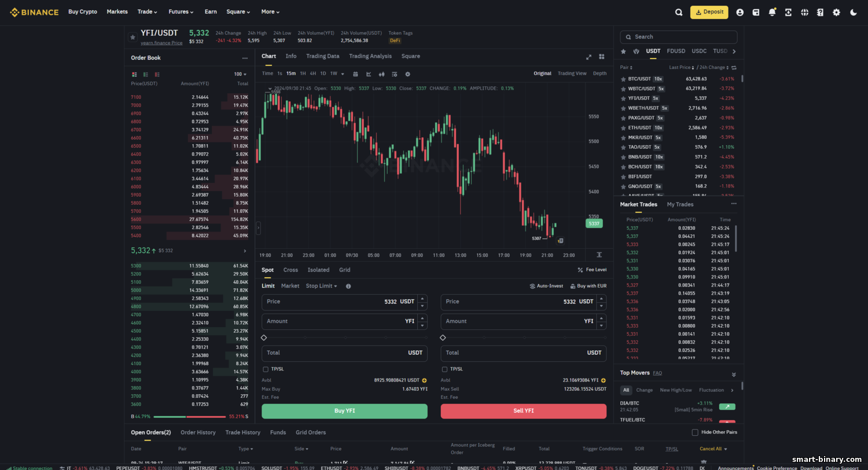Click the search magnifier icon in header
The width and height of the screenshot is (868, 470).
click(679, 12)
